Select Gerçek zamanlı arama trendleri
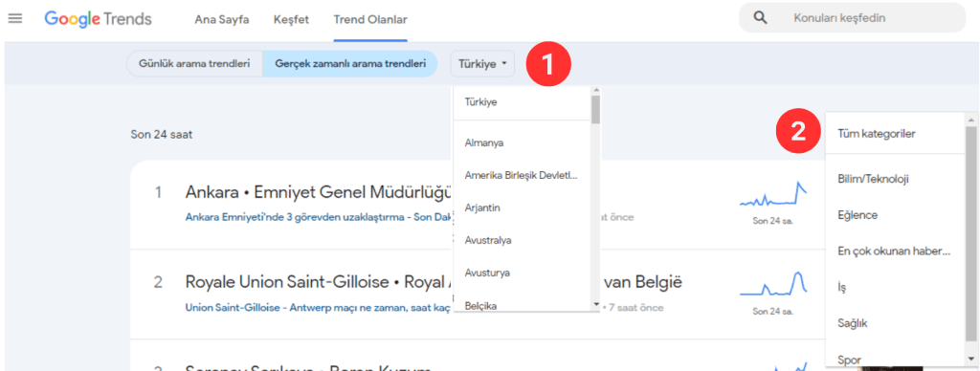 350,64
